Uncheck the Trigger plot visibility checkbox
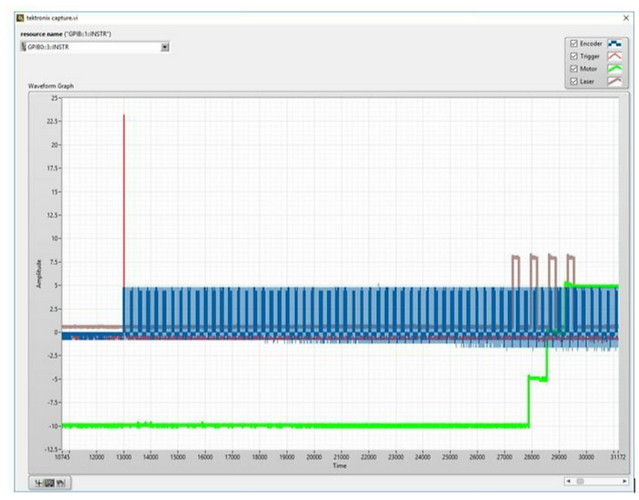The image size is (639, 500). point(574,56)
